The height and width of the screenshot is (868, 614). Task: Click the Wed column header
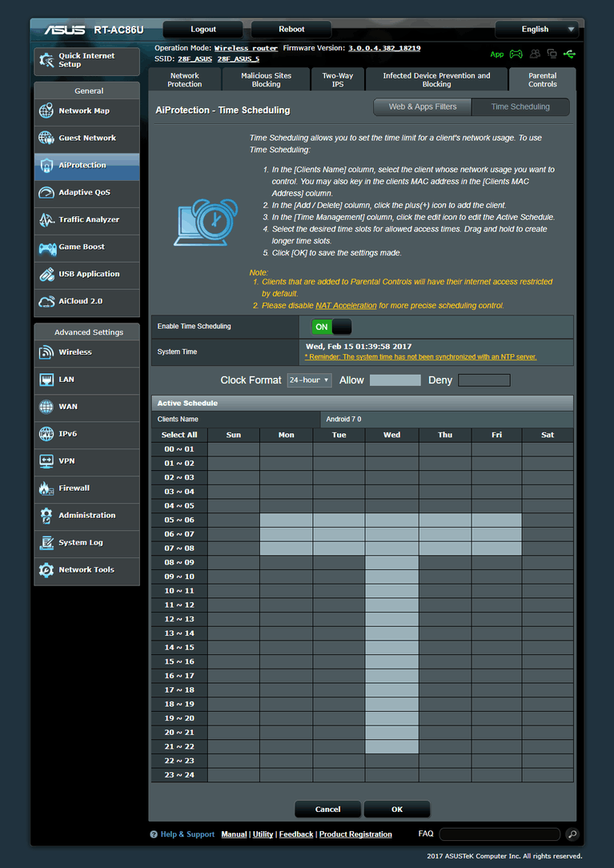tap(392, 435)
